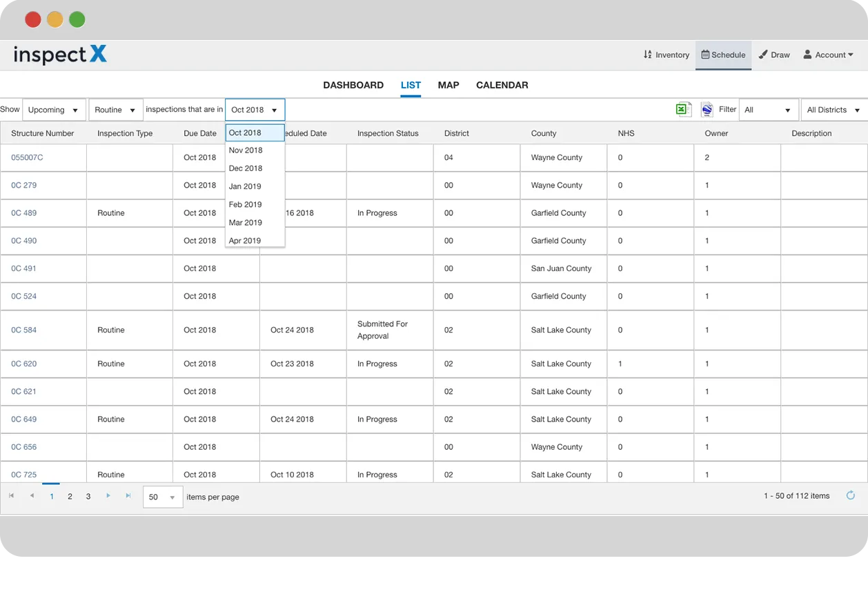This screenshot has width=868, height=614.
Task: Click the inspectX logo
Action: [x=60, y=55]
